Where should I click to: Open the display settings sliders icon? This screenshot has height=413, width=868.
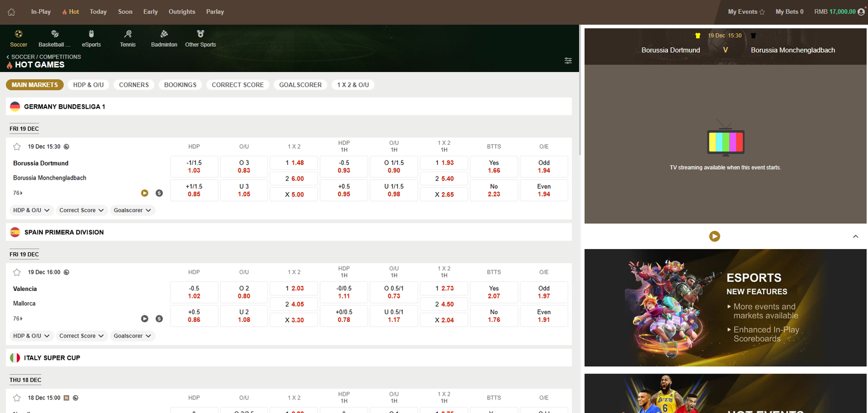coord(568,60)
